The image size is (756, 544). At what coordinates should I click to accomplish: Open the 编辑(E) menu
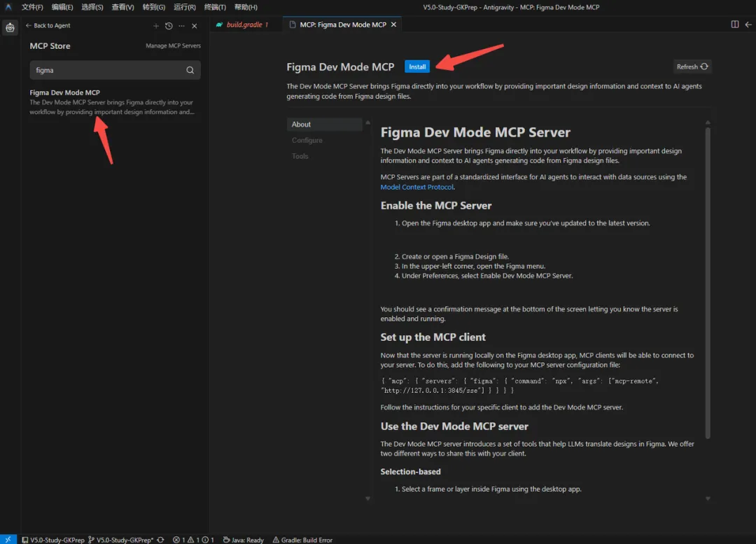62,7
